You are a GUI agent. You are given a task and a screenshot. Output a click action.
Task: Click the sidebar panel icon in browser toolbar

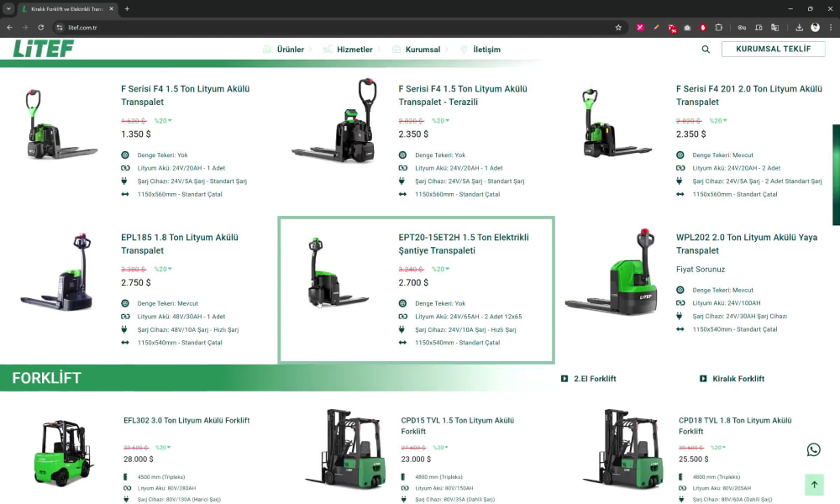point(759,28)
